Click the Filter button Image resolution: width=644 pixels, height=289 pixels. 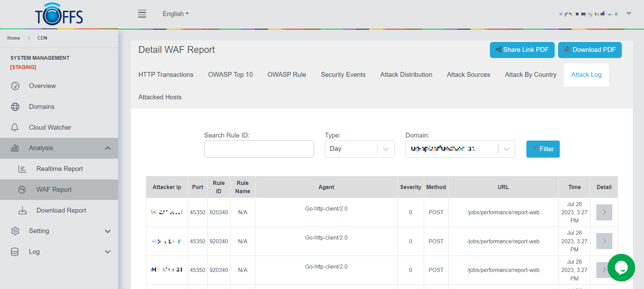(543, 149)
